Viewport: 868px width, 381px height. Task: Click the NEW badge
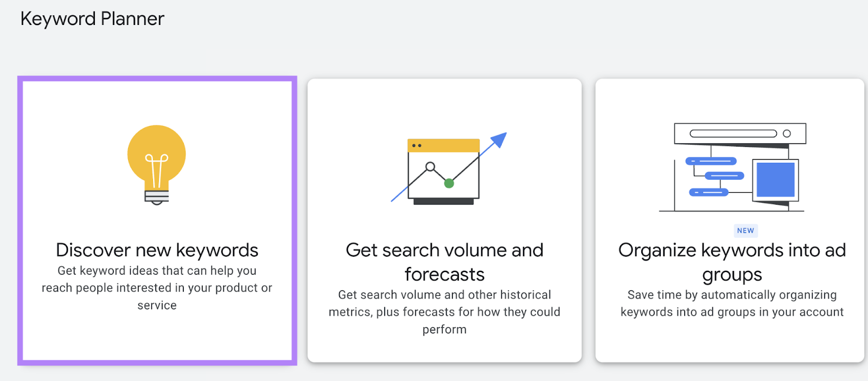point(745,230)
